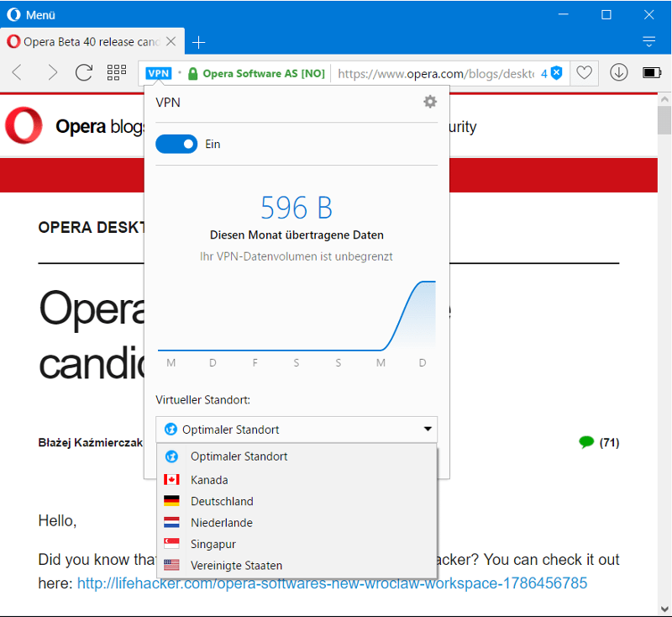This screenshot has width=672, height=617.
Task: Minimize the Opera window
Action: click(x=564, y=14)
